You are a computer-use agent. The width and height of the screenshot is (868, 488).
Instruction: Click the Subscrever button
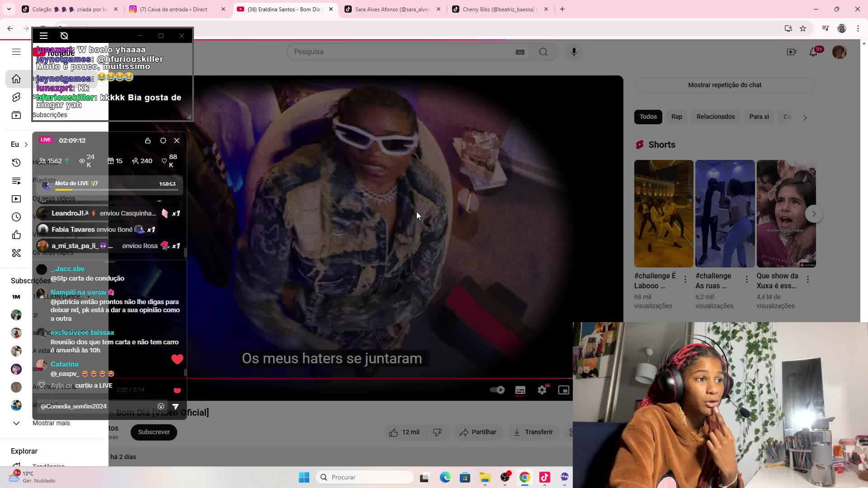(x=154, y=432)
